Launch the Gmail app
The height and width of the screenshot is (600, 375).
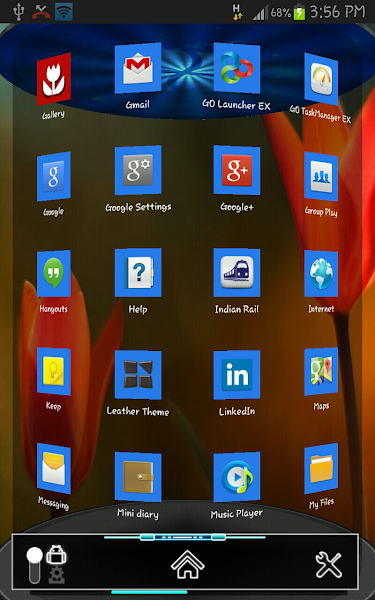[x=138, y=68]
